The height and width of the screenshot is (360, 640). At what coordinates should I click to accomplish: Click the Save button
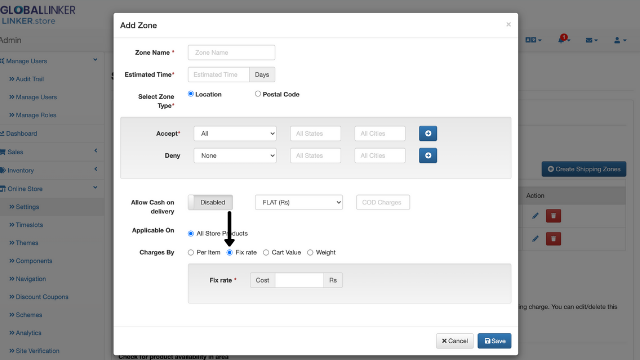point(494,341)
